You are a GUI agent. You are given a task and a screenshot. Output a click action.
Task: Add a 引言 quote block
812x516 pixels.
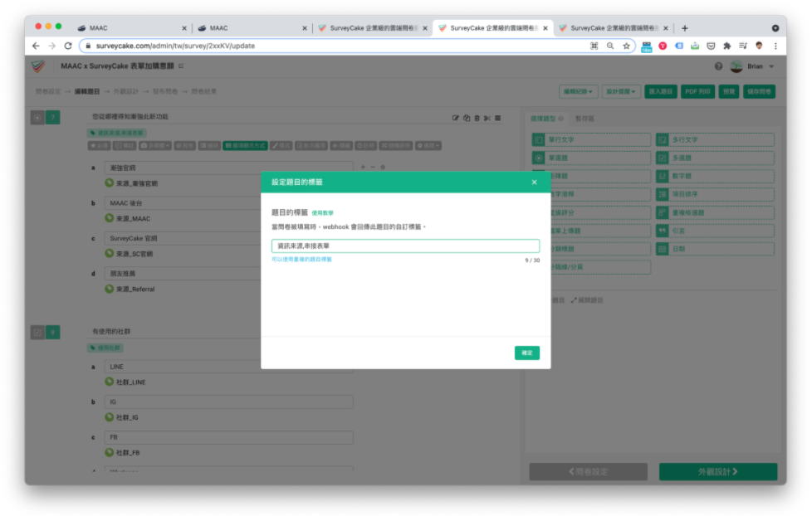click(715, 231)
